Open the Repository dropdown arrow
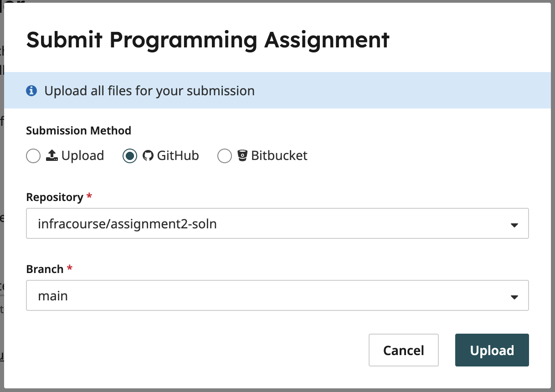The width and height of the screenshot is (555, 392). point(514,225)
